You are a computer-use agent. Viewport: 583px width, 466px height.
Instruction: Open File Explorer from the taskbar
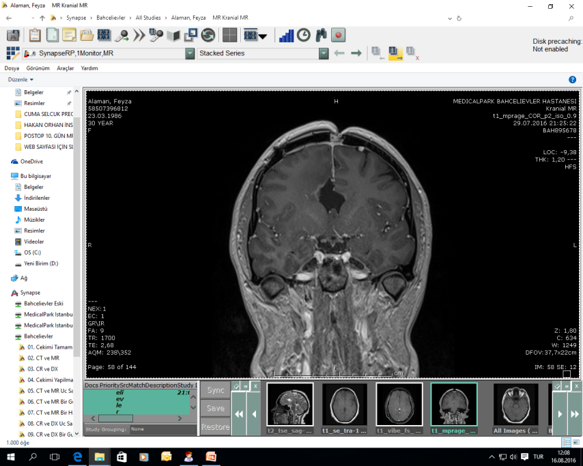100,457
